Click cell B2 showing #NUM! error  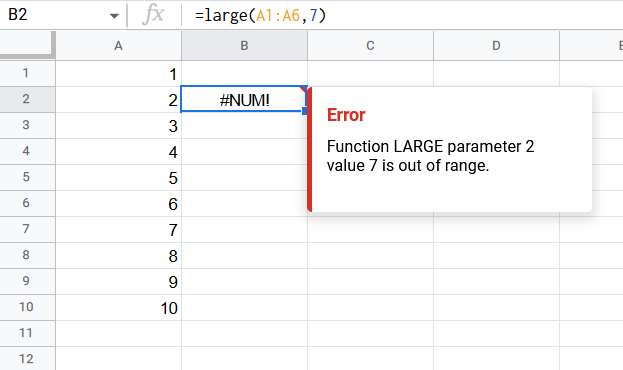pos(244,99)
